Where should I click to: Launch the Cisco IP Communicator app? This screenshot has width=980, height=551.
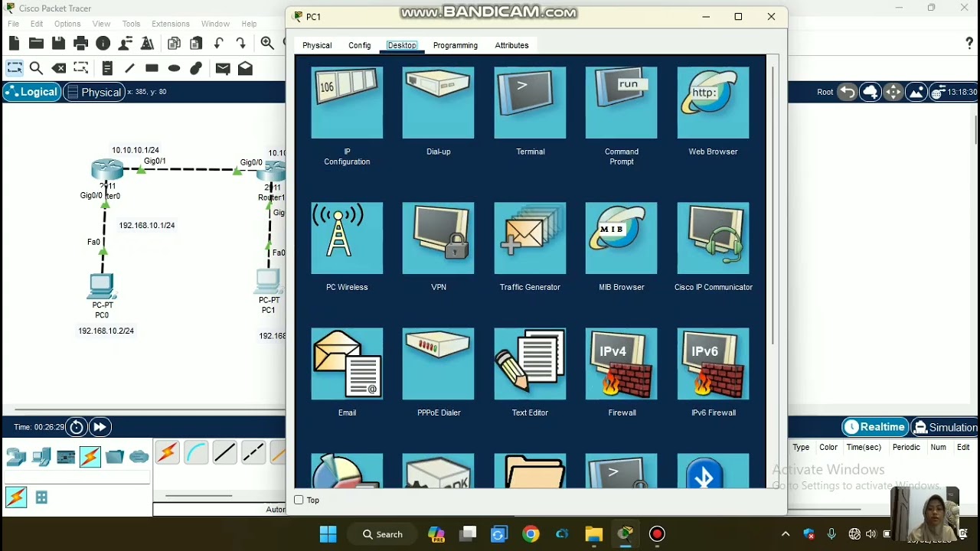(713, 238)
